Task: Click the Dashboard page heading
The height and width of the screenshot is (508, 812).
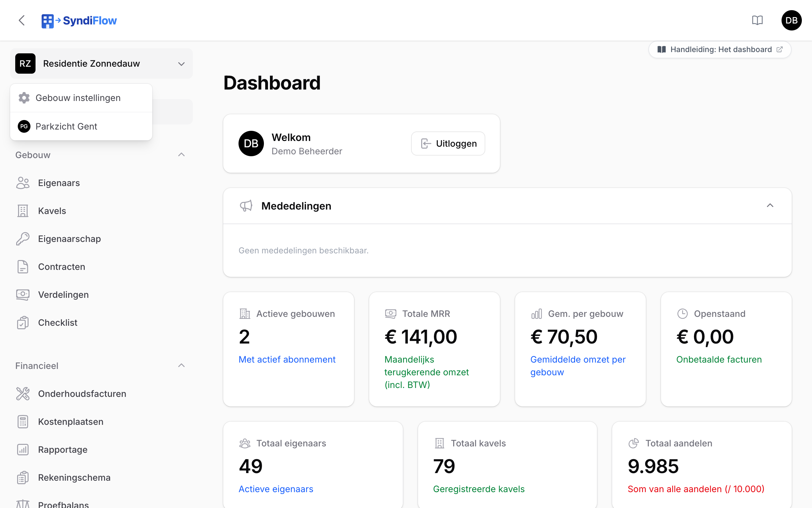Action: pos(272,83)
